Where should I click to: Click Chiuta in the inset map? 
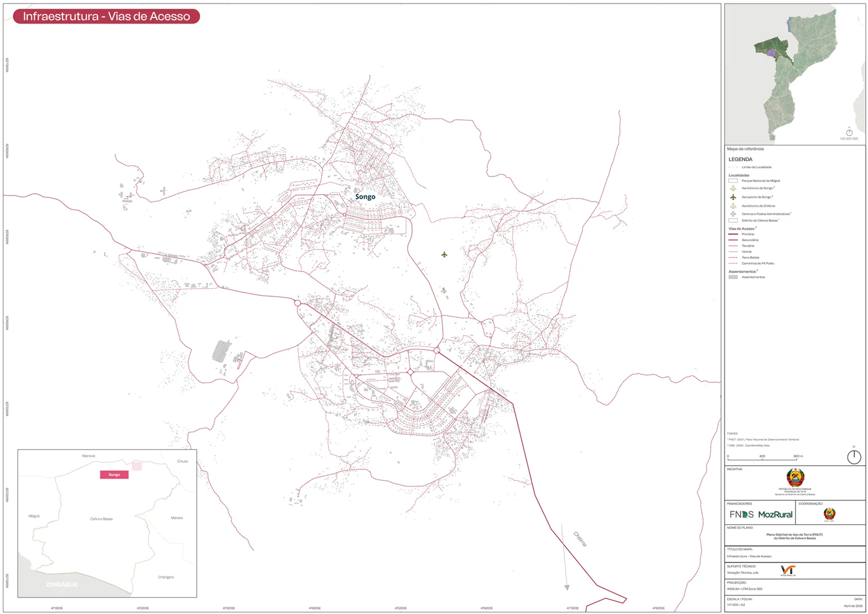coord(182,461)
